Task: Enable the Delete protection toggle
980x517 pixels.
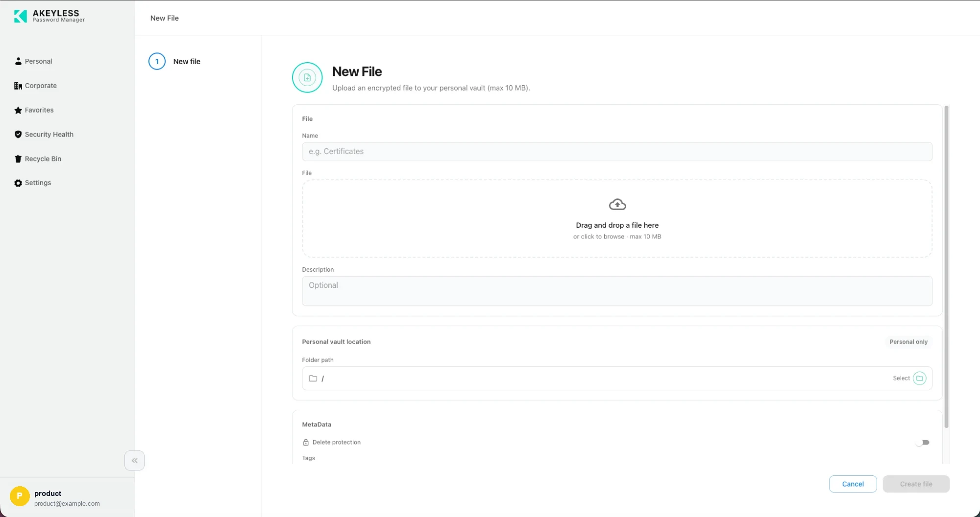Action: 923,443
